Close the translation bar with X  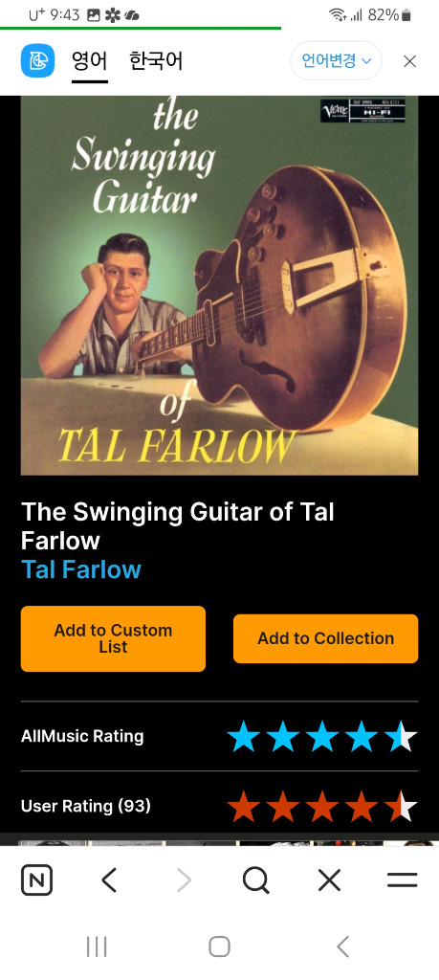tap(409, 60)
